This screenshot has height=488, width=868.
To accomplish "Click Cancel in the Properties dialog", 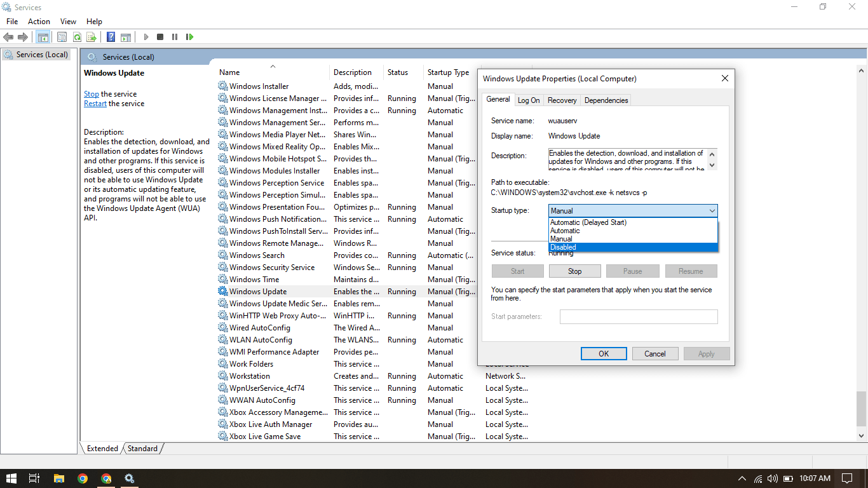I will tap(655, 354).
